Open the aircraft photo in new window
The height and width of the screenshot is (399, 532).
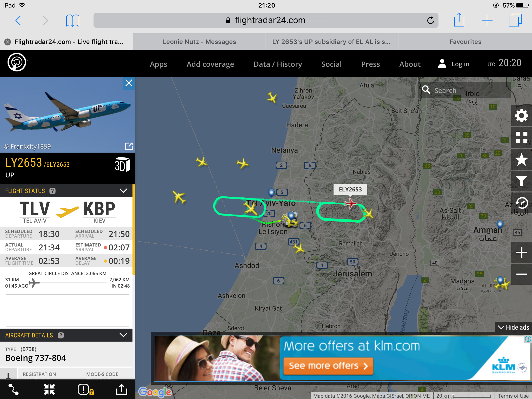coord(129,146)
